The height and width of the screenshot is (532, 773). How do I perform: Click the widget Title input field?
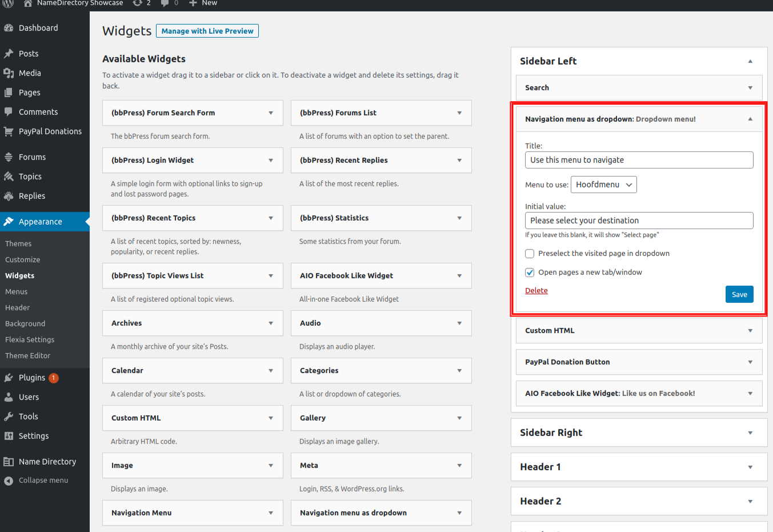tap(639, 160)
